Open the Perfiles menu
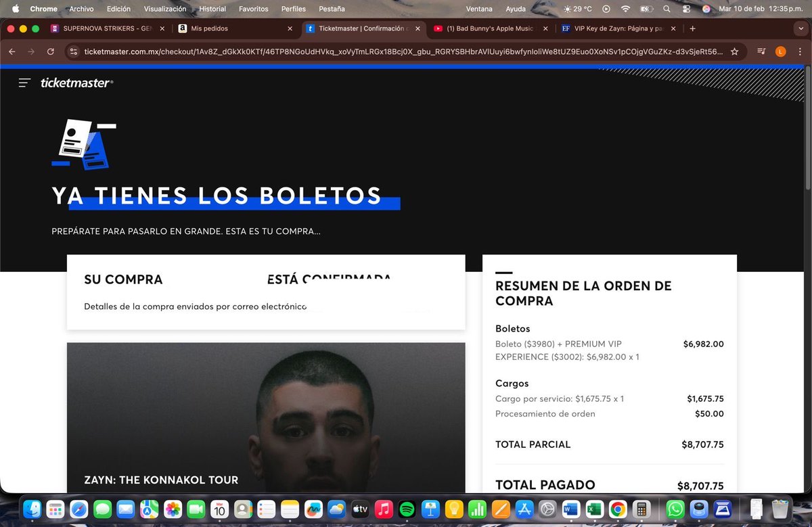This screenshot has height=527, width=812. 294,9
